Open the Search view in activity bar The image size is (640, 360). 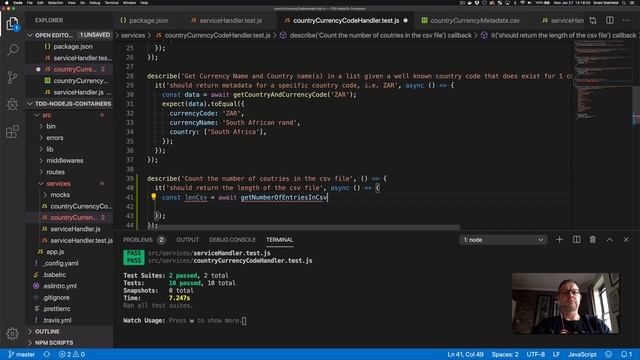pyautogui.click(x=13, y=50)
